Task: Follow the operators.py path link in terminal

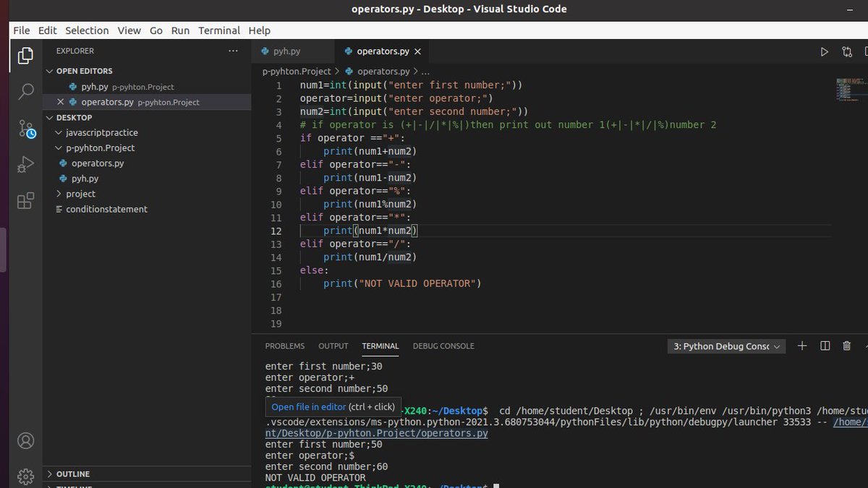Action: tap(377, 433)
